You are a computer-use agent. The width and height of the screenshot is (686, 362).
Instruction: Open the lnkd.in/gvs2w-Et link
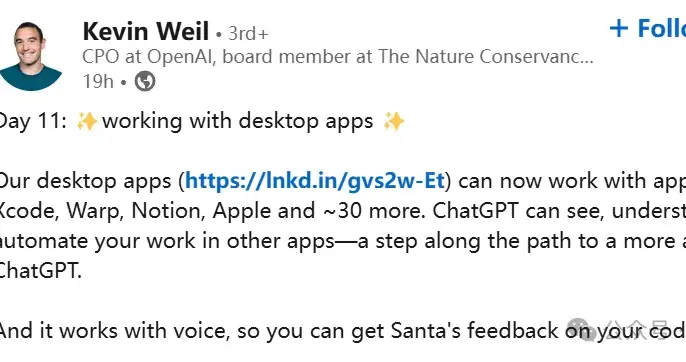(315, 181)
